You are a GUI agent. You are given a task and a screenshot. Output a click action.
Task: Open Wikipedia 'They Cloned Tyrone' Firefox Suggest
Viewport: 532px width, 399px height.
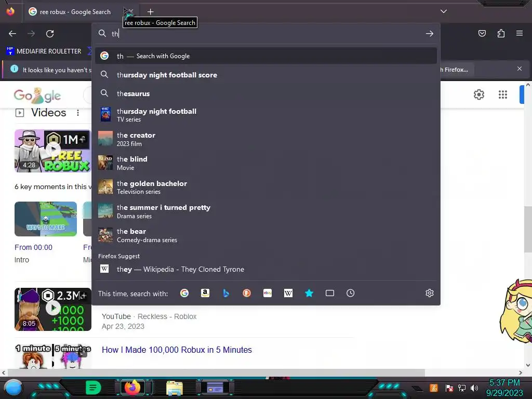click(265, 269)
